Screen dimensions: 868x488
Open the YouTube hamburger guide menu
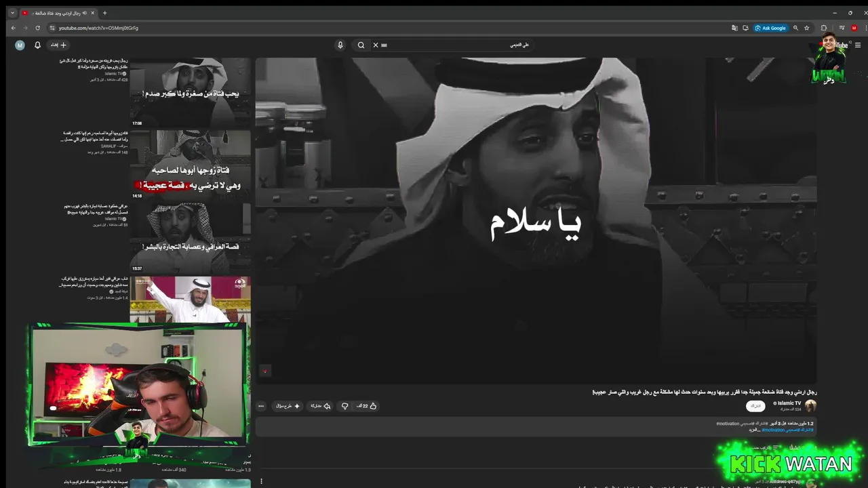pyautogui.click(x=858, y=45)
